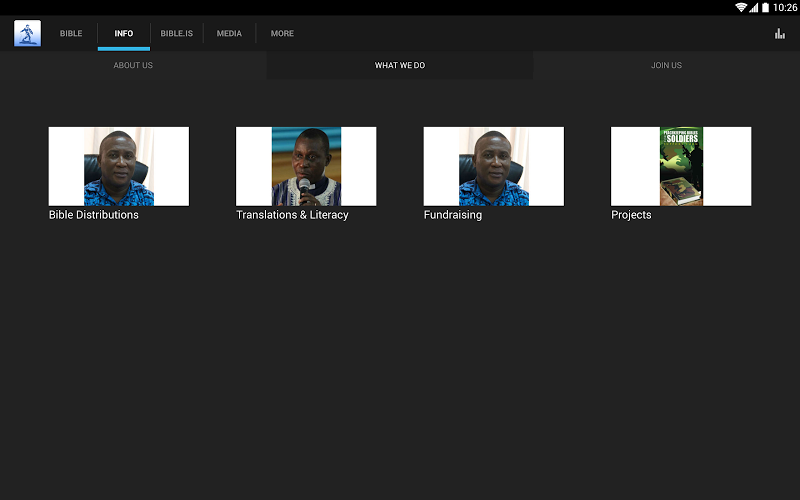Tap the battery status icon

765,7
